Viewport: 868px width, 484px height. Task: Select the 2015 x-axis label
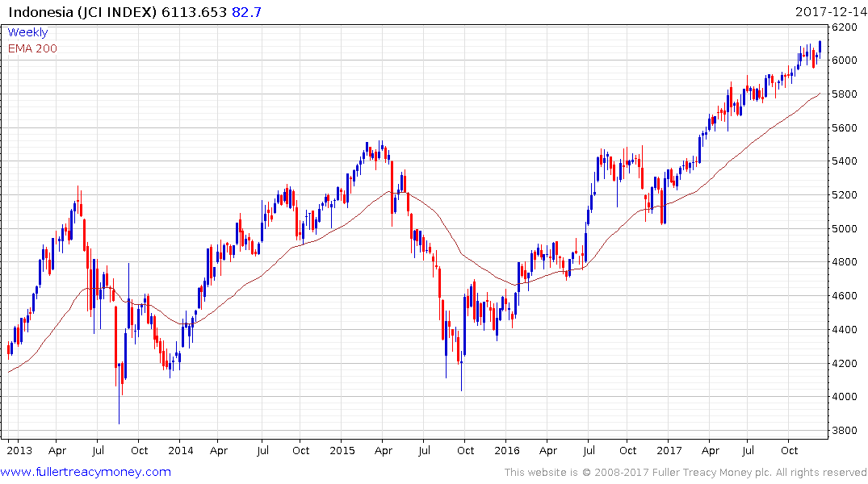click(x=342, y=450)
